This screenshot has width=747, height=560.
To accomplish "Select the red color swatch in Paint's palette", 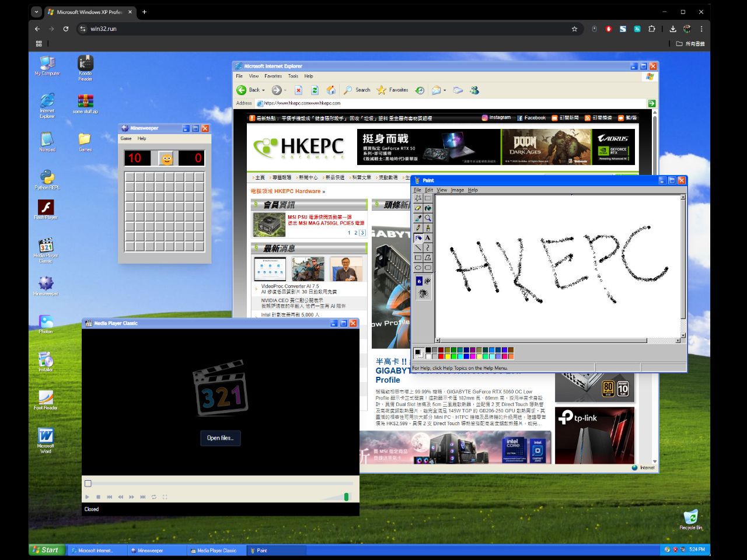I will 441,355.
